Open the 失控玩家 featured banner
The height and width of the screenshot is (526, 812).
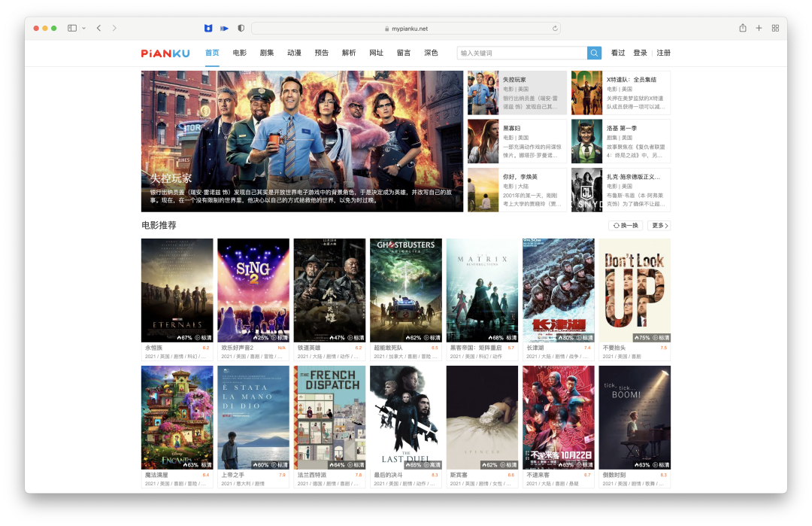[302, 141]
